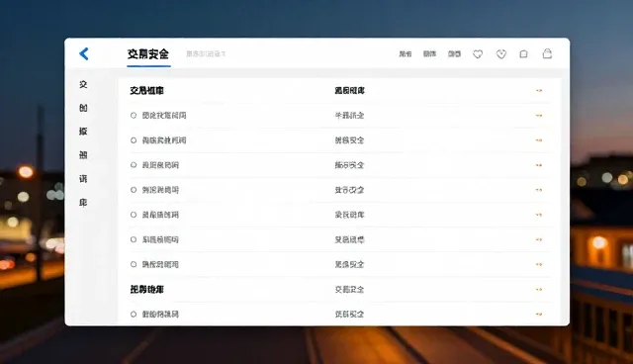Select the radio button in the second option row
The width and height of the screenshot is (633, 364).
tap(134, 140)
